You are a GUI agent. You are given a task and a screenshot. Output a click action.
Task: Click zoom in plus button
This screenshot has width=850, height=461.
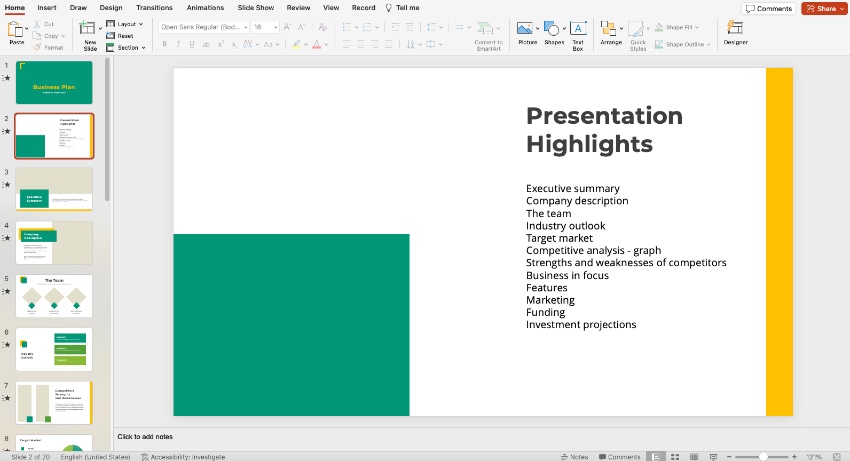(794, 457)
